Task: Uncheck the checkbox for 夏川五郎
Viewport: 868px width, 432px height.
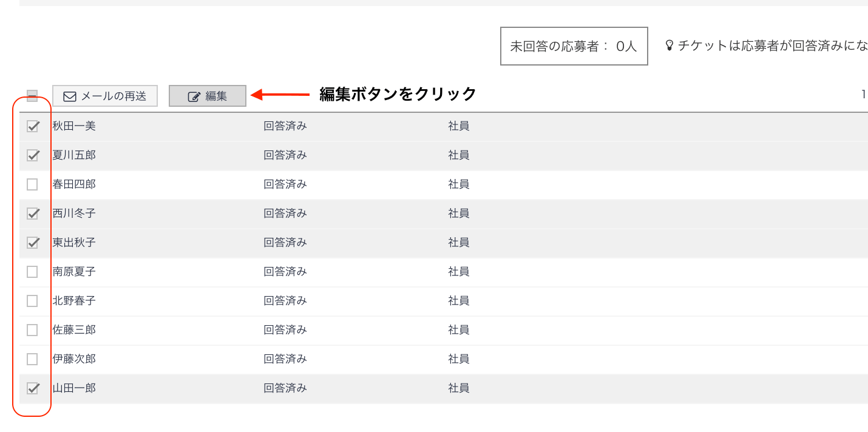Action: (x=33, y=155)
